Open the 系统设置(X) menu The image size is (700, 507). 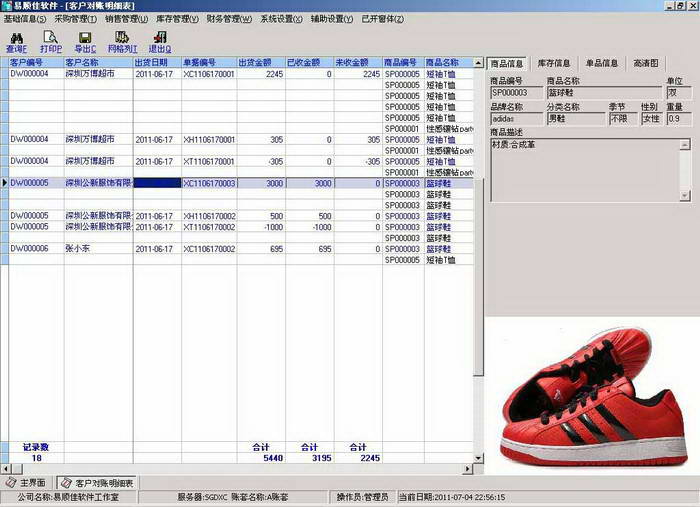coord(281,19)
